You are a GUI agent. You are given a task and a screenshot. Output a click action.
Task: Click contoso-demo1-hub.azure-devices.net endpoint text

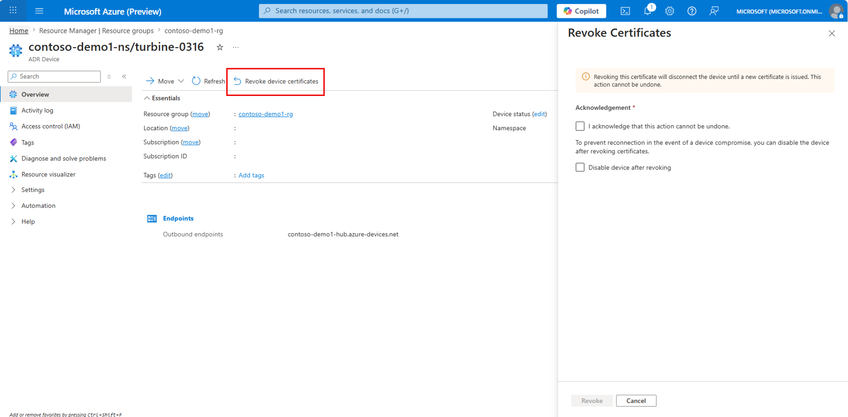coord(343,235)
